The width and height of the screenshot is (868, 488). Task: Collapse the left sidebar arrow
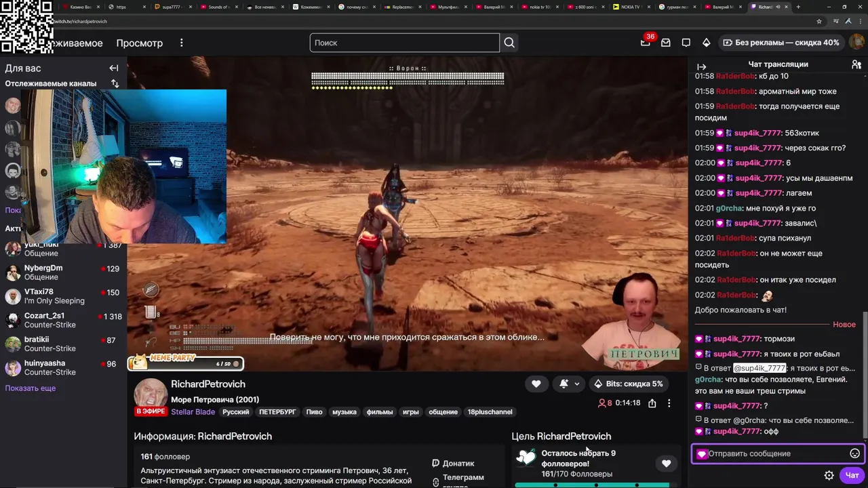pos(114,68)
